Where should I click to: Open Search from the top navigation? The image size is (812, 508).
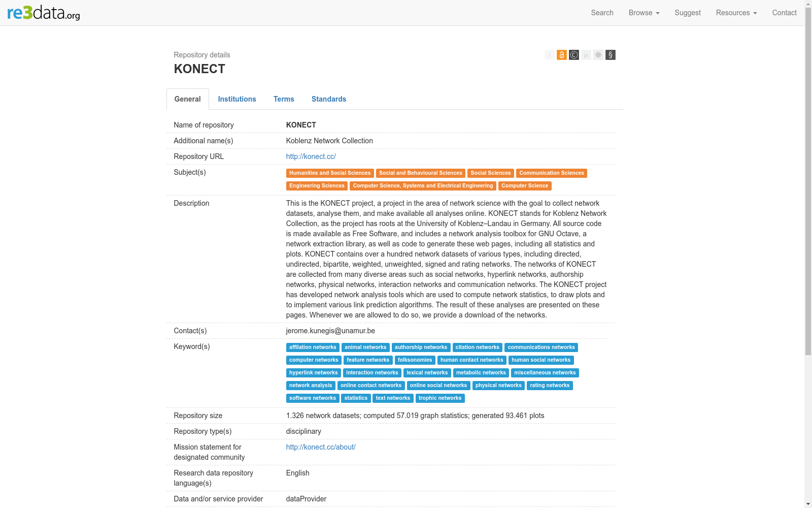pos(602,13)
